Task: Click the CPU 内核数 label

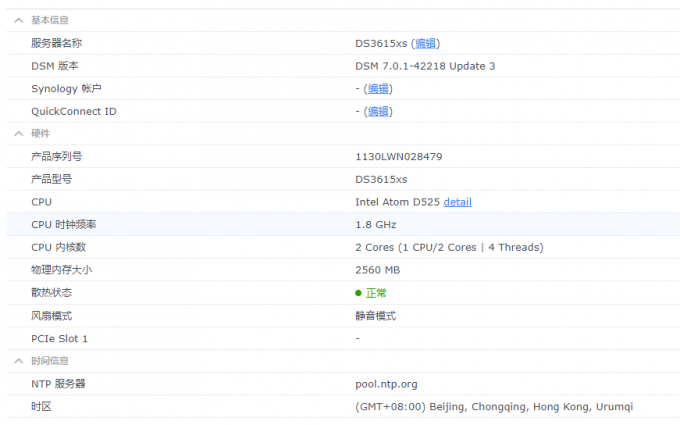Action: 59,247
